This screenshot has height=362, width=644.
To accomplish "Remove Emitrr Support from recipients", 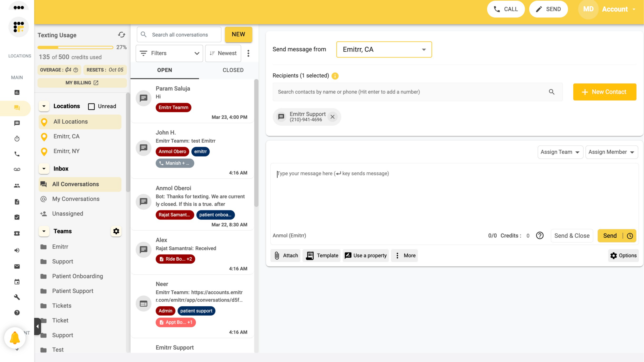I will coord(333,117).
